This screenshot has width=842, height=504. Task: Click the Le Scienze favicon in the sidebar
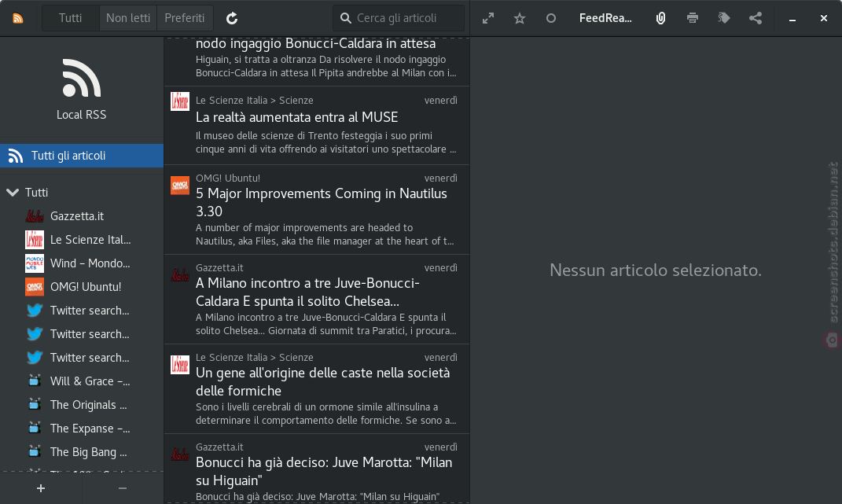pos(35,240)
